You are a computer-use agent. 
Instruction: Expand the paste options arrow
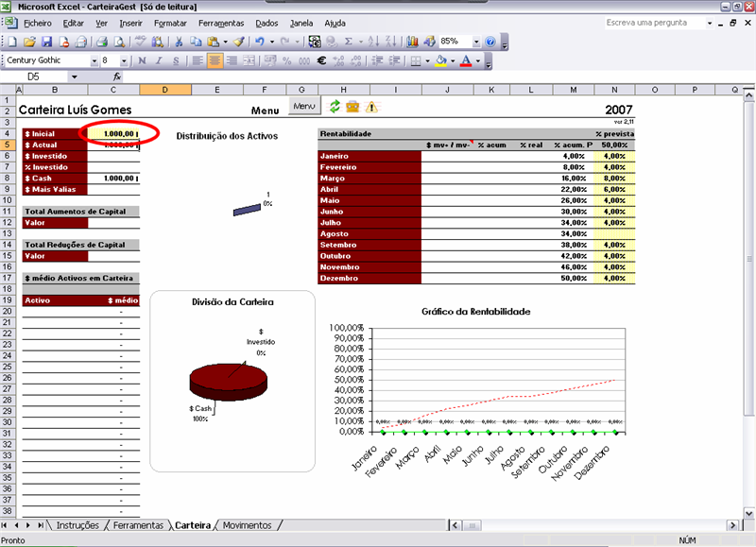point(225,42)
